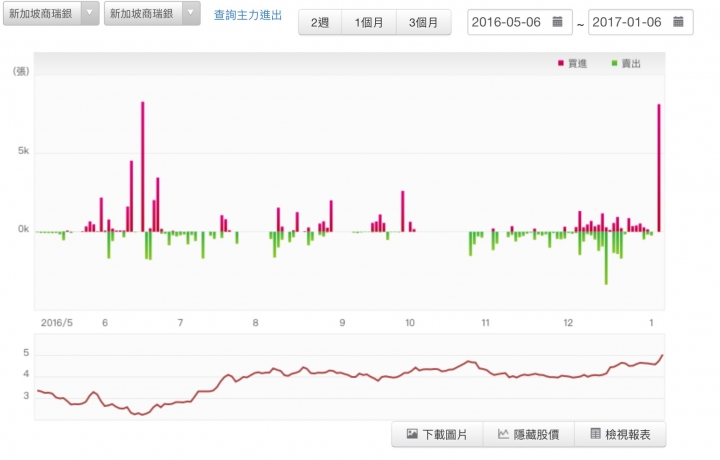Screen dimensions: 720x460
Task: Open calendar for start date 2016-05-06
Action: click(557, 22)
